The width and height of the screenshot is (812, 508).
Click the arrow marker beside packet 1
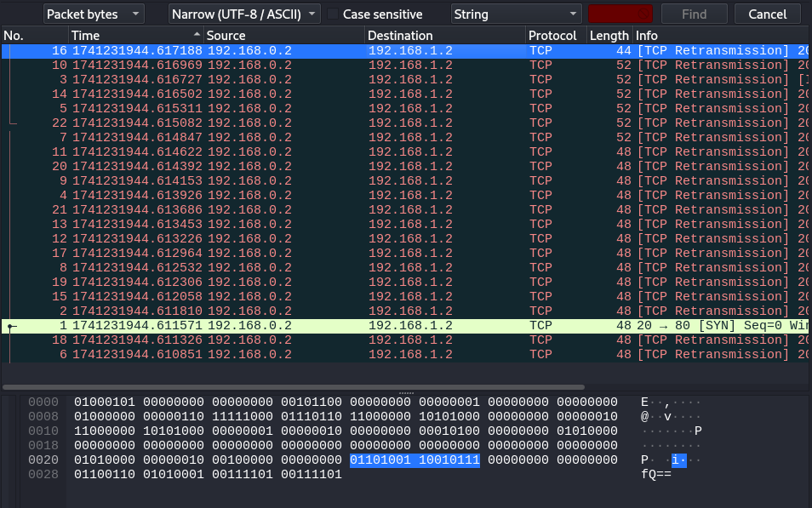click(11, 326)
